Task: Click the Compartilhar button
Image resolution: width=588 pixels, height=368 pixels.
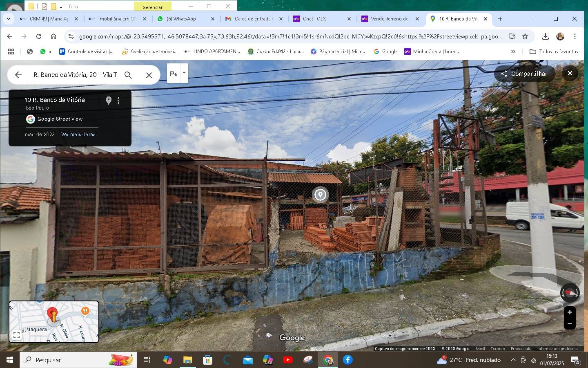Action: (524, 74)
